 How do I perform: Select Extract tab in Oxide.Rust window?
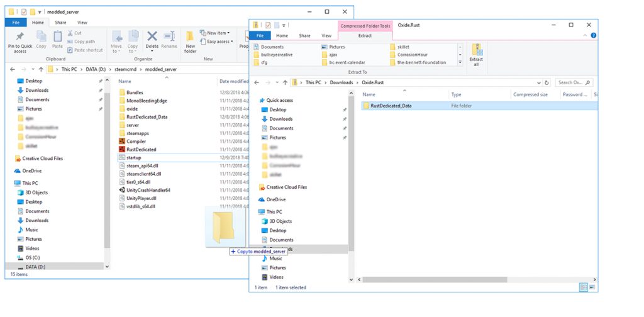click(x=365, y=36)
